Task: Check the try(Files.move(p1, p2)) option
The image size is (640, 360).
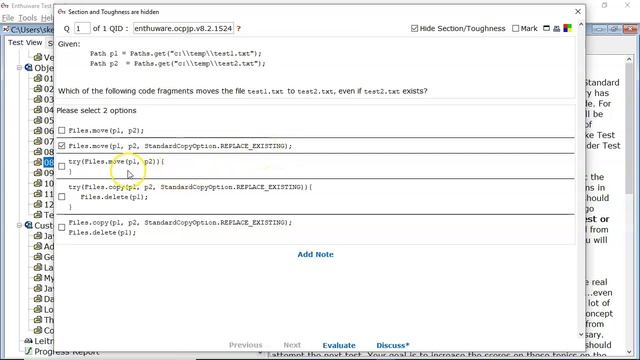Action: (x=62, y=166)
